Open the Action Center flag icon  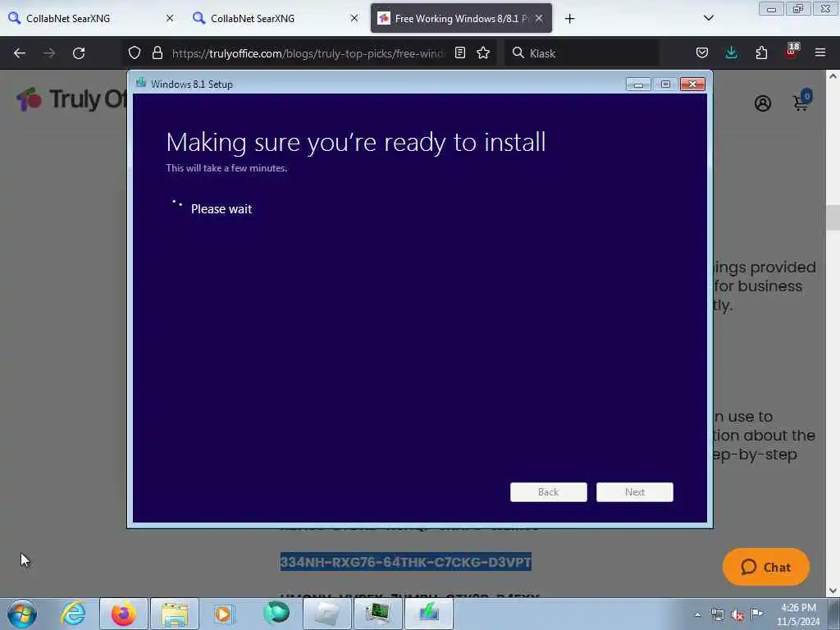756,614
